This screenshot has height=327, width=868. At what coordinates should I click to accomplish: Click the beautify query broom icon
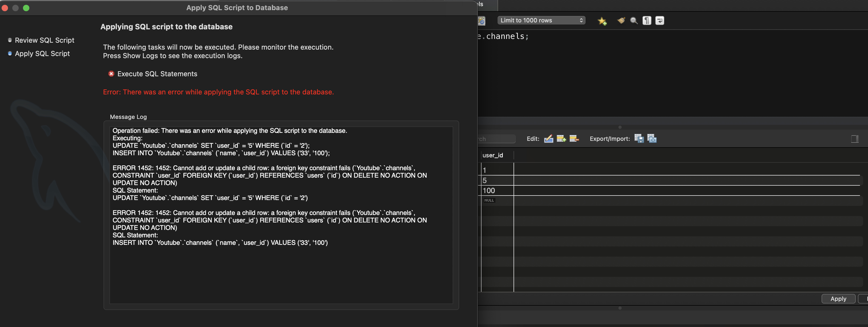pyautogui.click(x=621, y=21)
